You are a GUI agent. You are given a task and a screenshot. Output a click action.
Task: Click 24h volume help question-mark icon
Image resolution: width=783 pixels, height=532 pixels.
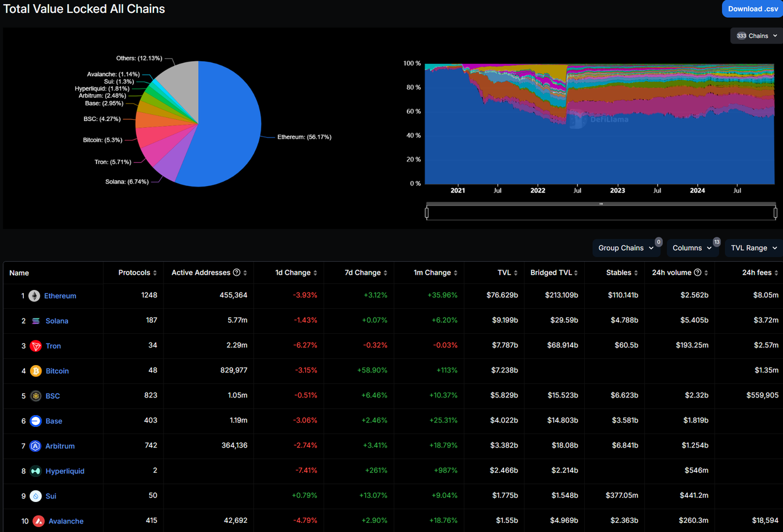(698, 273)
